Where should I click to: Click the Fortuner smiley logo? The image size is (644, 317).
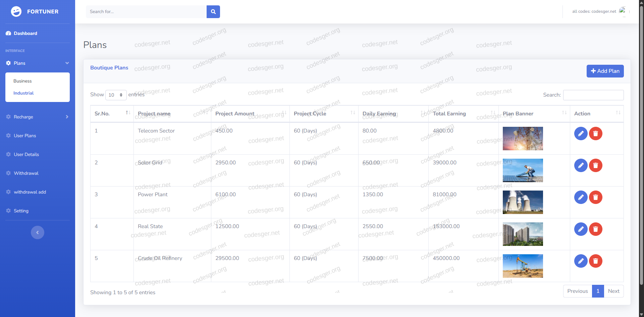[16, 11]
